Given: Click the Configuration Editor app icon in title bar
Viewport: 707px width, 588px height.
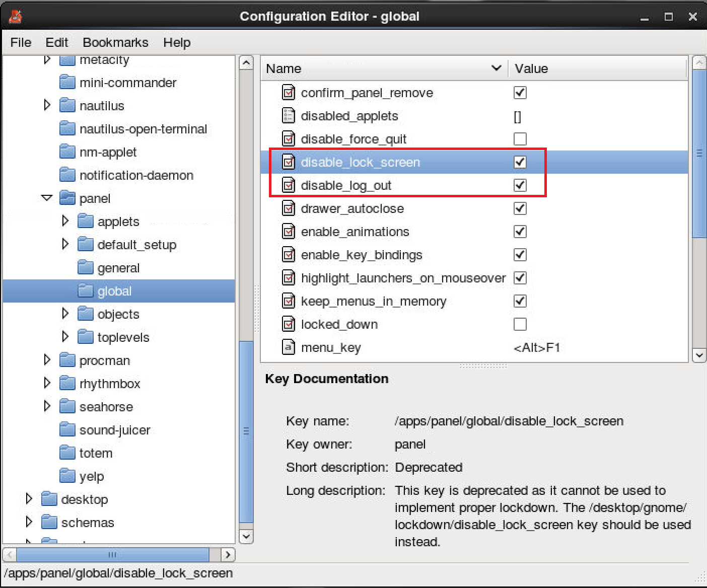Looking at the screenshot, I should pyautogui.click(x=16, y=16).
